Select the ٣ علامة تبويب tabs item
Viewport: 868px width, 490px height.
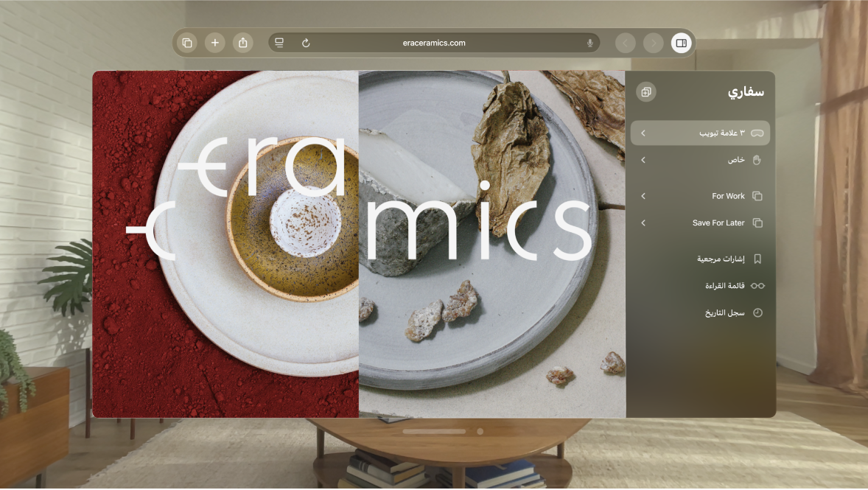[x=700, y=133]
